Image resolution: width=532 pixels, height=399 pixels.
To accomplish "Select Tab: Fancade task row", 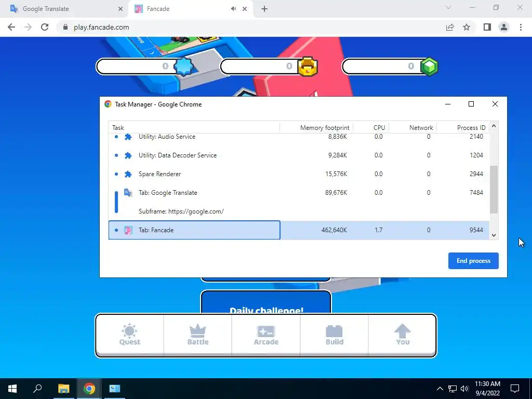I will point(299,230).
